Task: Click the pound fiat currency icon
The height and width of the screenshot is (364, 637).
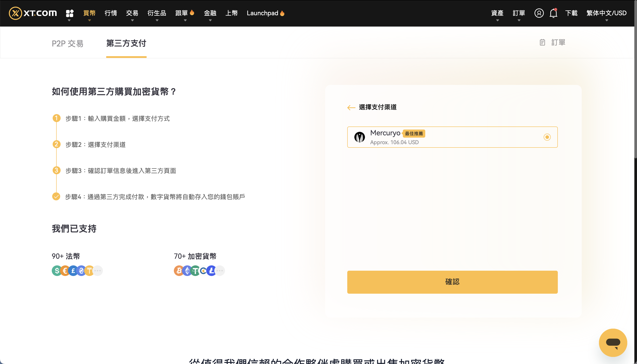Action: click(x=73, y=271)
